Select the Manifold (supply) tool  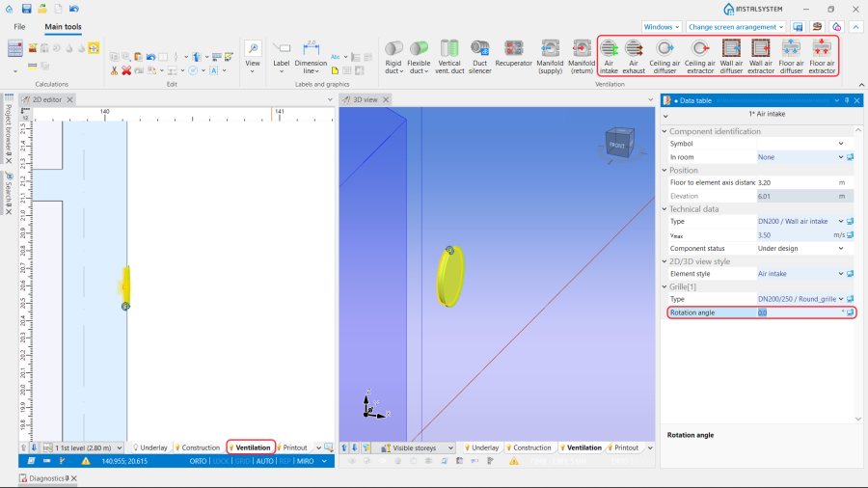(x=550, y=54)
